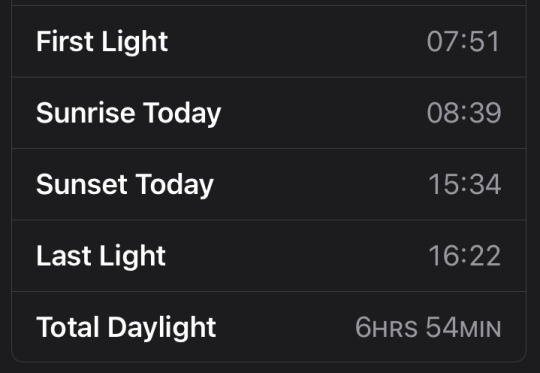This screenshot has height=373, width=540.
Task: Click the word First in First Light
Action: pos(65,41)
